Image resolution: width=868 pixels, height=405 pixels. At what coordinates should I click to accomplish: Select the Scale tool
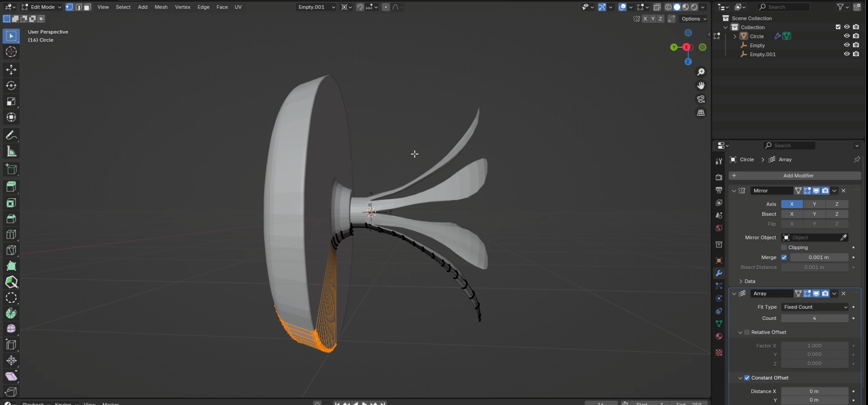point(11,101)
